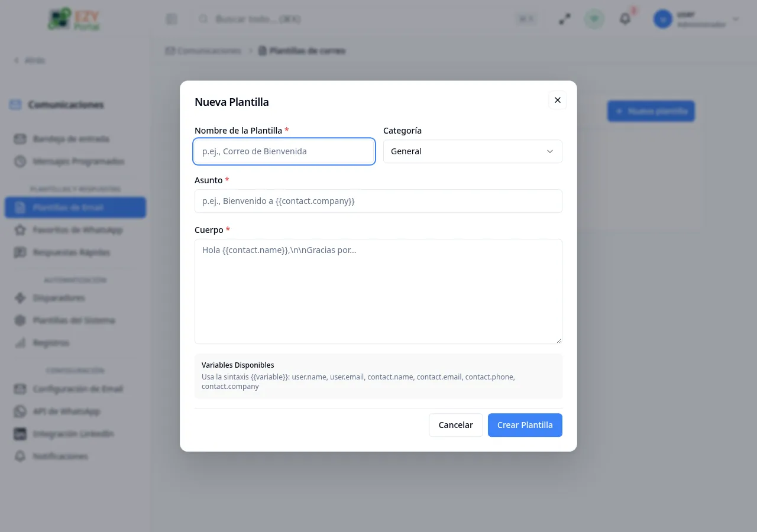Viewport: 757px width, 532px height.
Task: Click the Comunicaciones breadcrumb link
Action: pyautogui.click(x=204, y=51)
